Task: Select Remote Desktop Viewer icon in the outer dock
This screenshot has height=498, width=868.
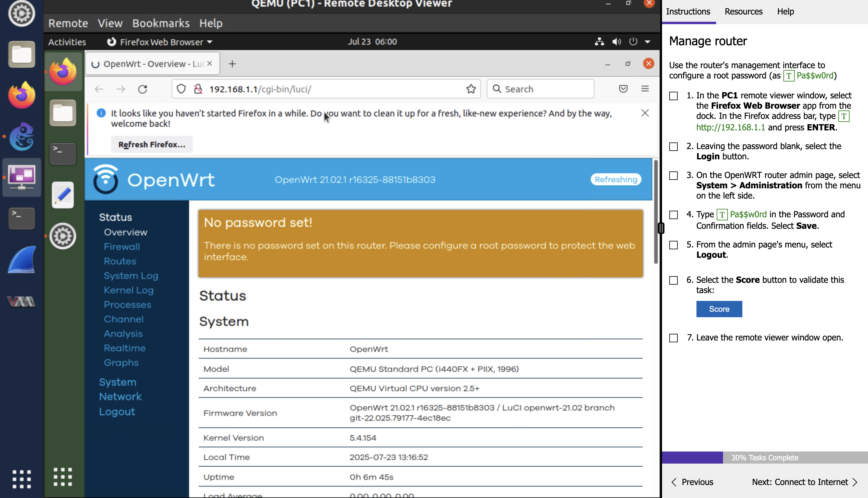Action: tap(21, 177)
